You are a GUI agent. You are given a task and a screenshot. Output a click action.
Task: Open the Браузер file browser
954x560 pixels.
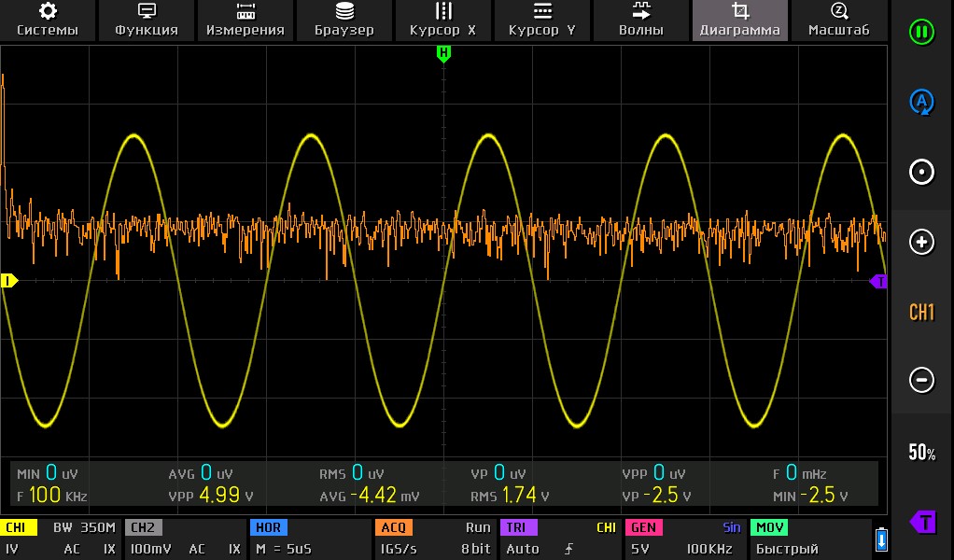click(344, 20)
